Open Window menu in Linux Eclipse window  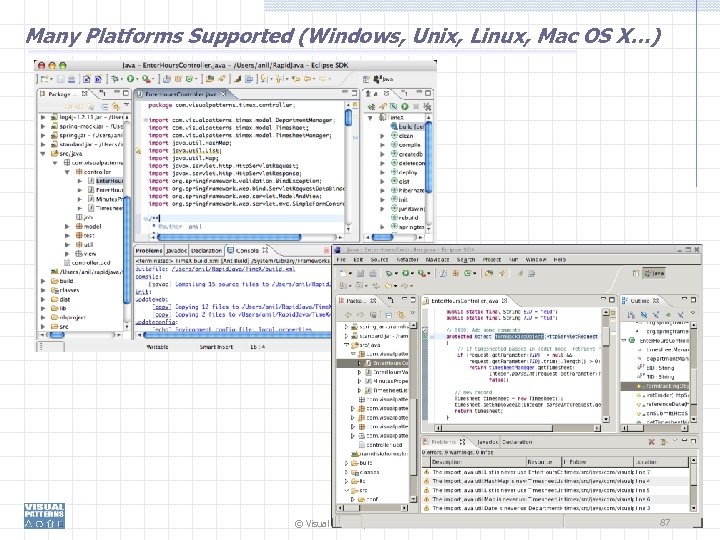[x=536, y=260]
